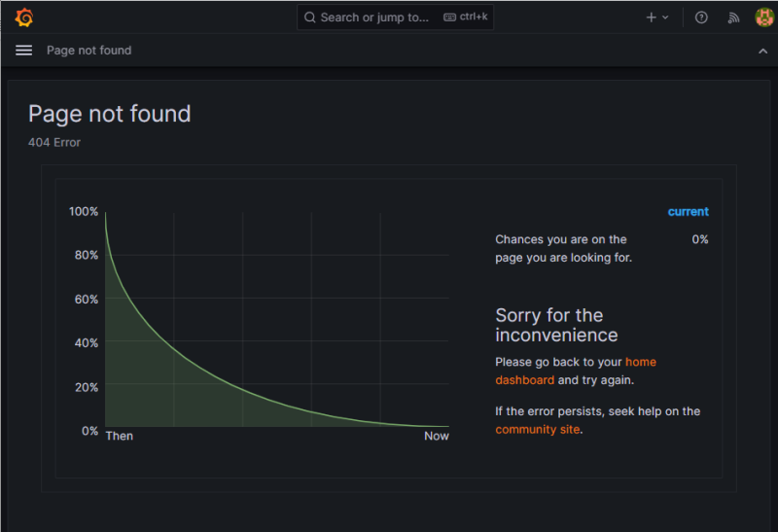Click the Now label on x-axis

tap(437, 436)
